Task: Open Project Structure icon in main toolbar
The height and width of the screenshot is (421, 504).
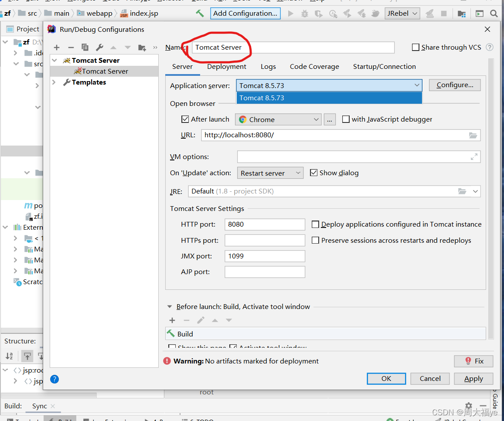Action: click(462, 14)
